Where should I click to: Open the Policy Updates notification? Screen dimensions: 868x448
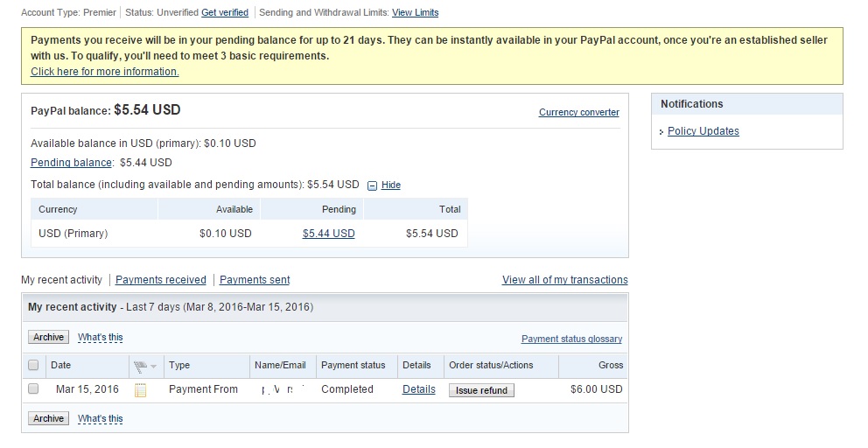(703, 131)
